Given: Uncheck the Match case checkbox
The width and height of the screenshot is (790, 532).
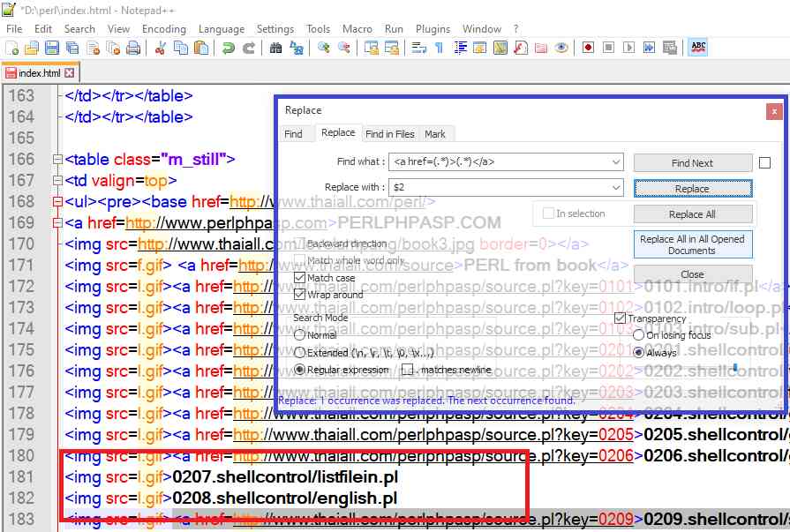Looking at the screenshot, I should point(299,278).
